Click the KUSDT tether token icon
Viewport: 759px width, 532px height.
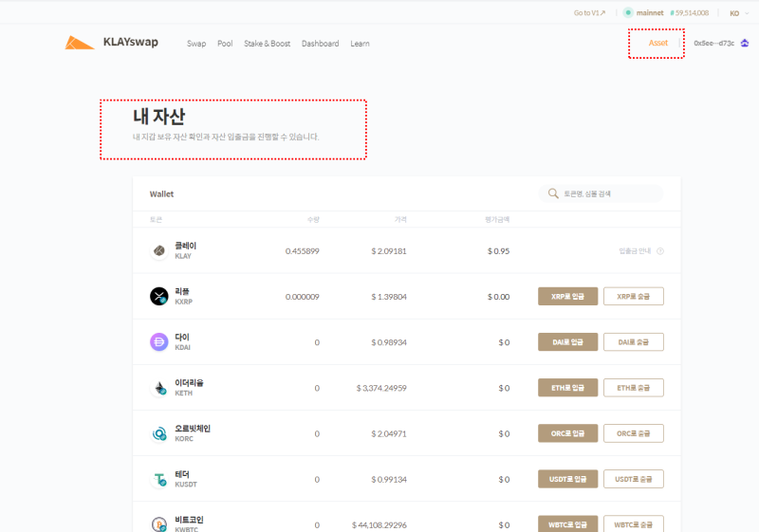pos(158,479)
